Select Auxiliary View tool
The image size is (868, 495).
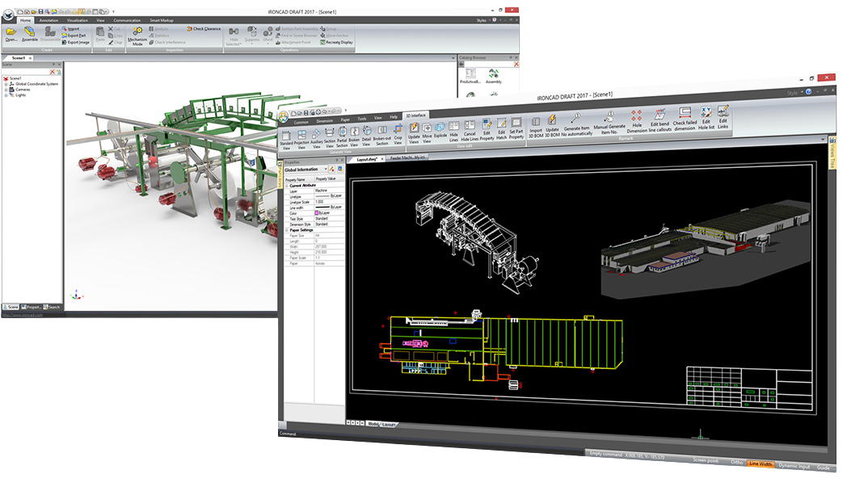317,139
